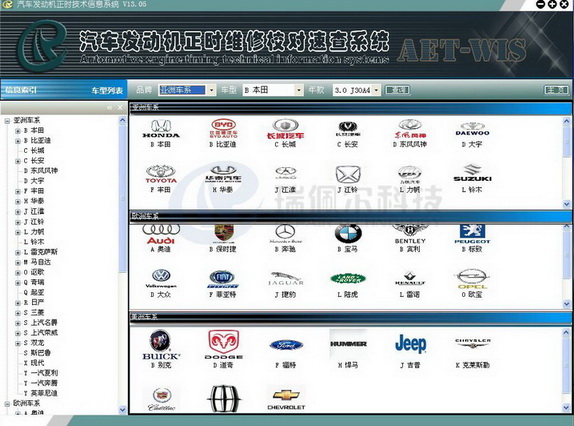This screenshot has width=574, height=426.
Task: Select the Peugeot lion logo
Action: click(472, 234)
